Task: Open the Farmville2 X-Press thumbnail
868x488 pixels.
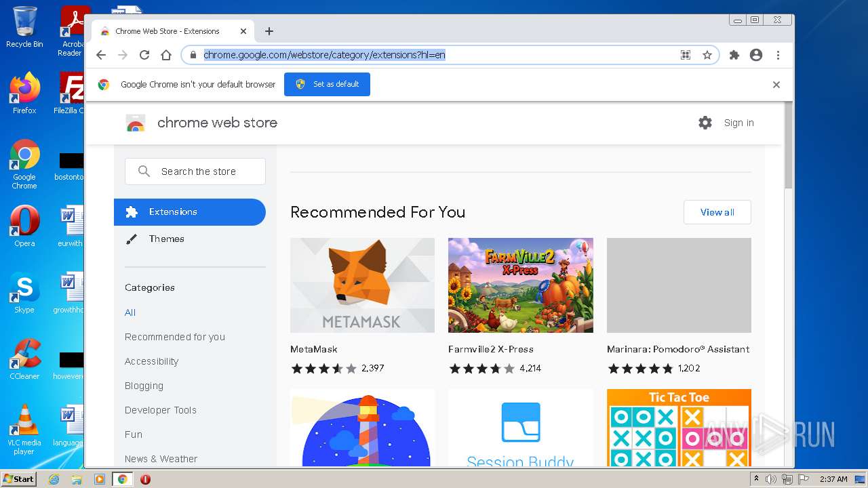Action: click(521, 285)
